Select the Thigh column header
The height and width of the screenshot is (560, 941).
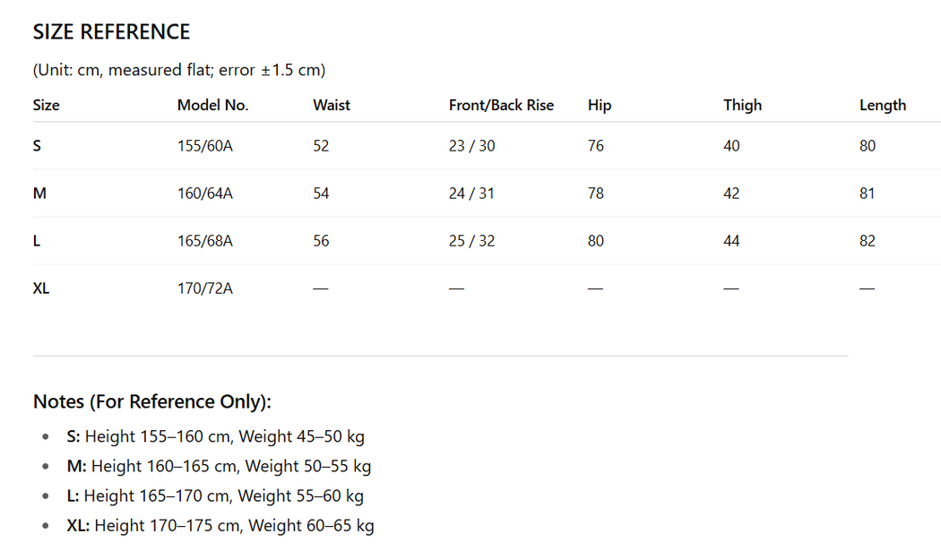pyautogui.click(x=742, y=105)
